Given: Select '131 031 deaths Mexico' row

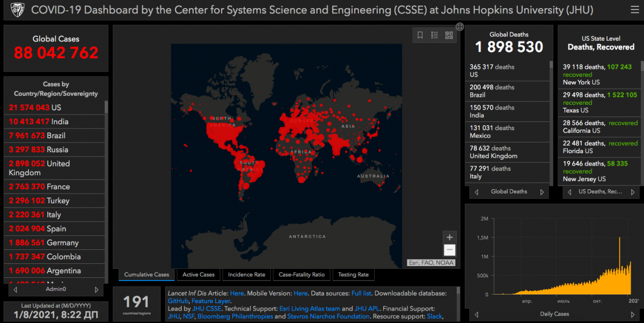Looking at the screenshot, I should click(507, 132).
